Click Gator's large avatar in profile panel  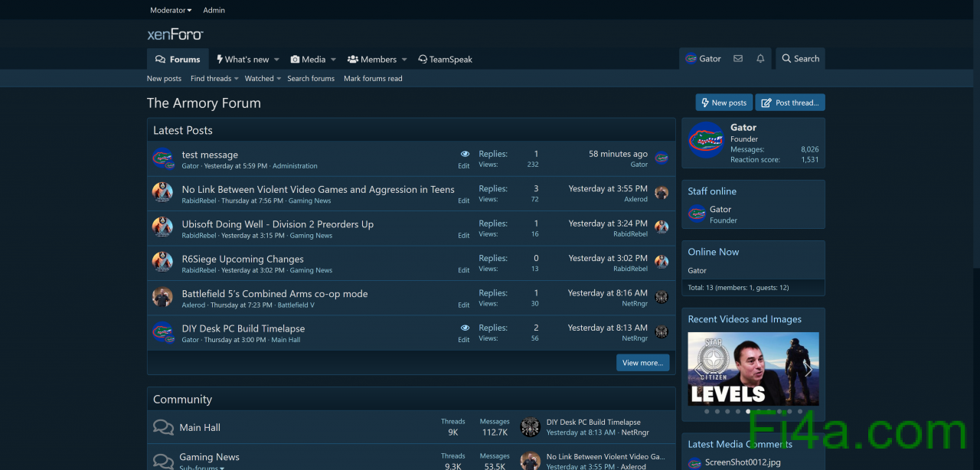point(706,140)
